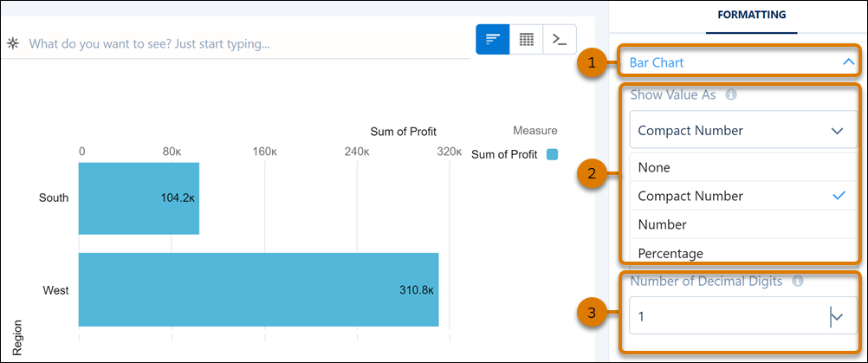Click the Measure legend heading

pyautogui.click(x=535, y=131)
